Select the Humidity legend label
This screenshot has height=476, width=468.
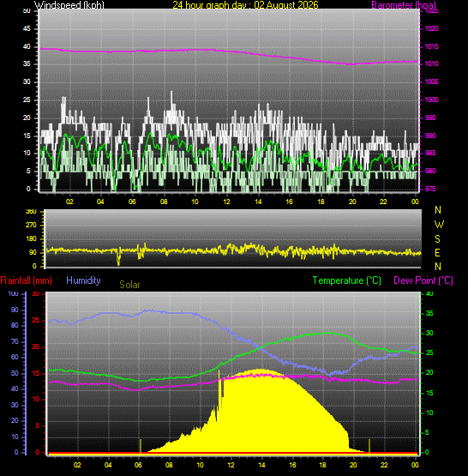point(83,280)
